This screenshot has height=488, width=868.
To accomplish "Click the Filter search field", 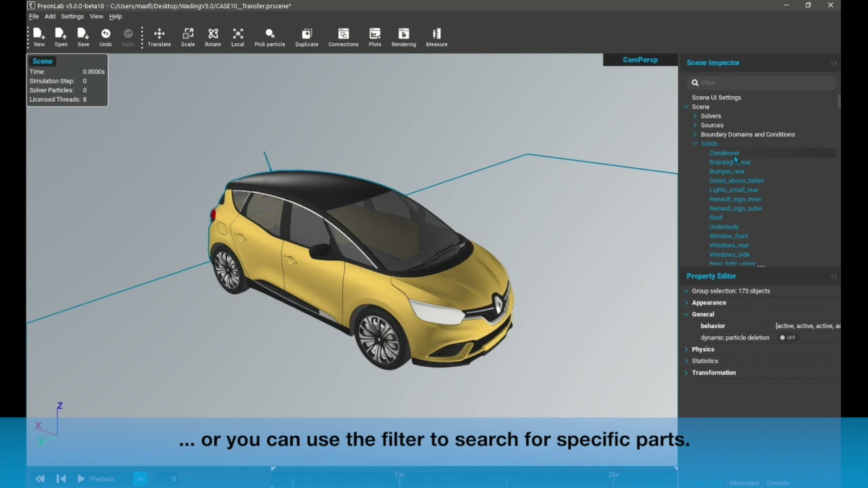I will point(761,83).
